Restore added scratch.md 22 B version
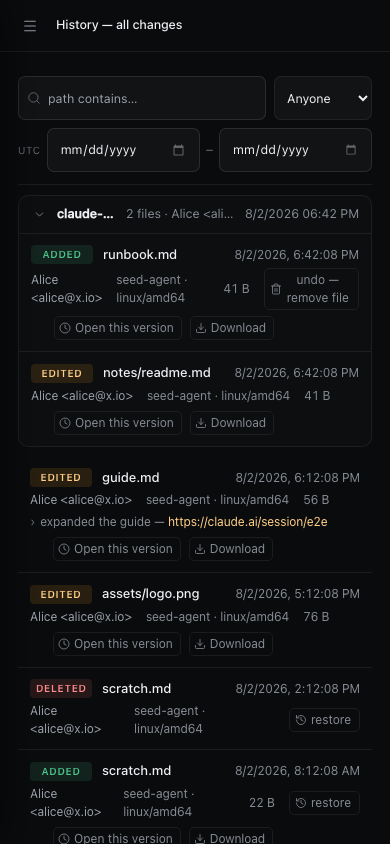 (x=324, y=803)
